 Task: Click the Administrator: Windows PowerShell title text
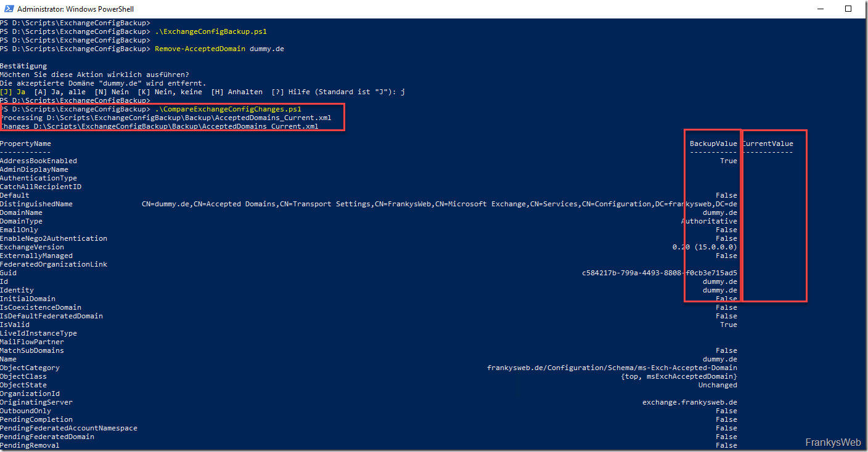[x=75, y=9]
